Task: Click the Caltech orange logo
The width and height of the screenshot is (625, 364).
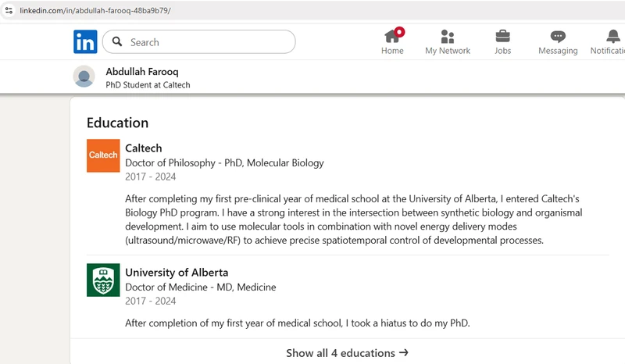Action: (x=103, y=155)
